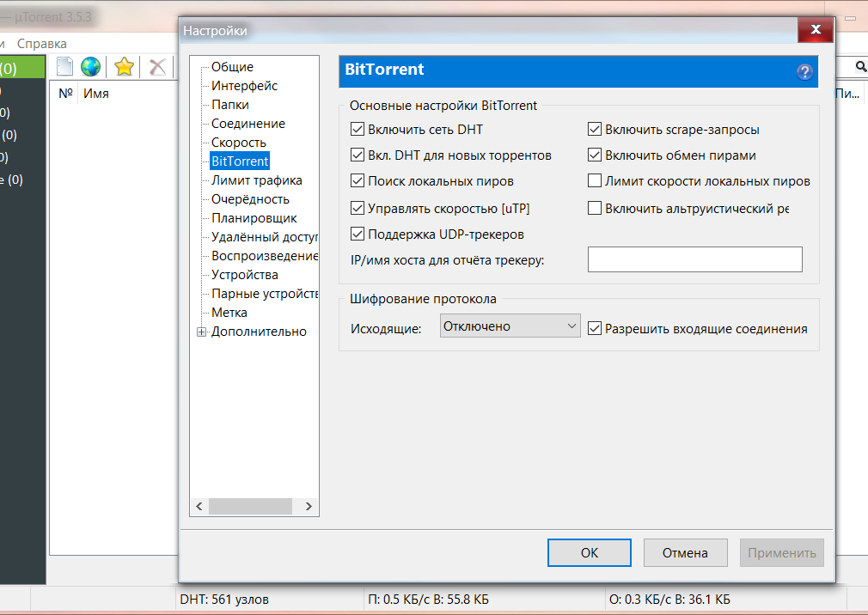Image resolution: width=868 pixels, height=615 pixels.
Task: Click the add torrent from URL globe icon
Action: pos(90,67)
